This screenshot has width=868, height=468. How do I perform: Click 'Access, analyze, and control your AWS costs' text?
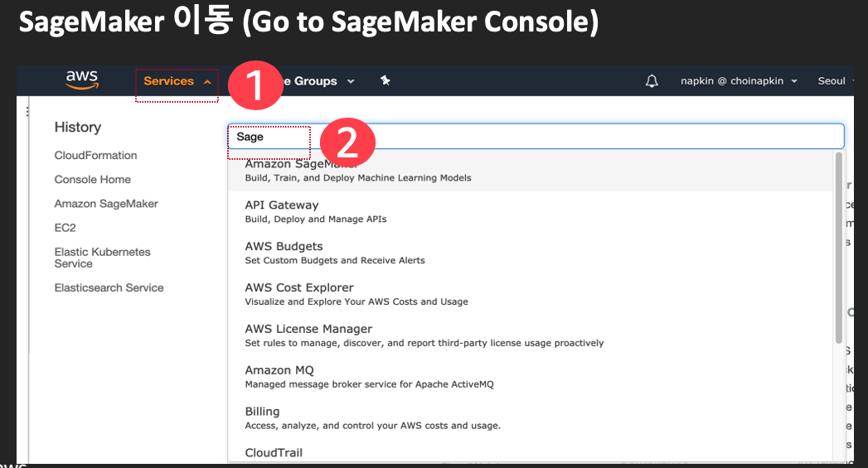point(372,426)
